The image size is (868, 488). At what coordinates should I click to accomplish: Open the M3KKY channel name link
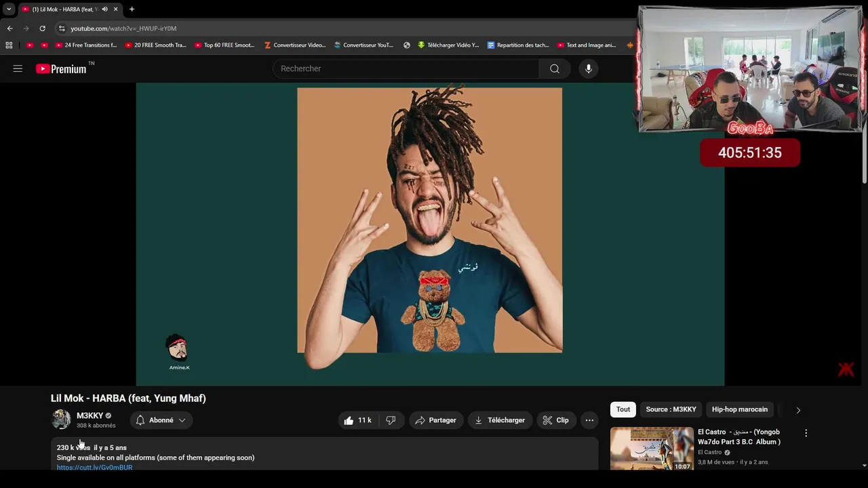click(90, 415)
